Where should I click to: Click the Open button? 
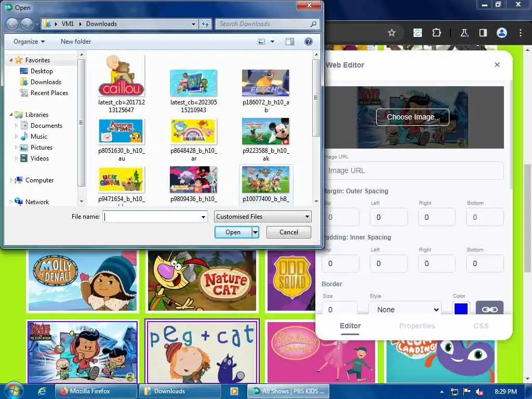pos(233,232)
